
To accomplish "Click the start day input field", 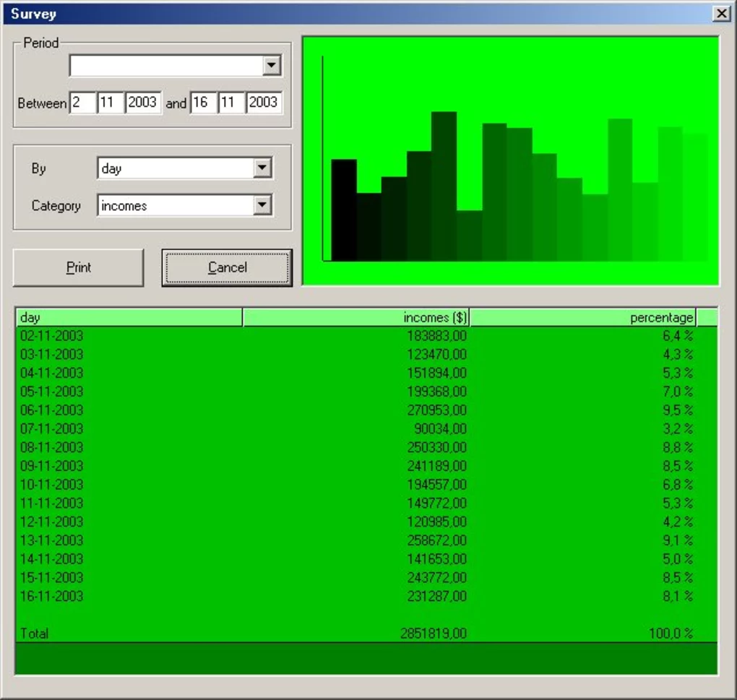I will [x=82, y=103].
